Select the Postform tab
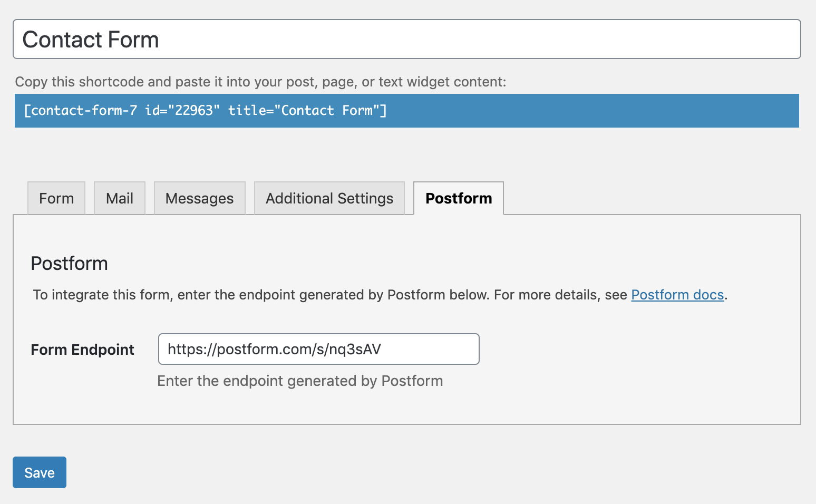This screenshot has height=504, width=816. [x=459, y=198]
